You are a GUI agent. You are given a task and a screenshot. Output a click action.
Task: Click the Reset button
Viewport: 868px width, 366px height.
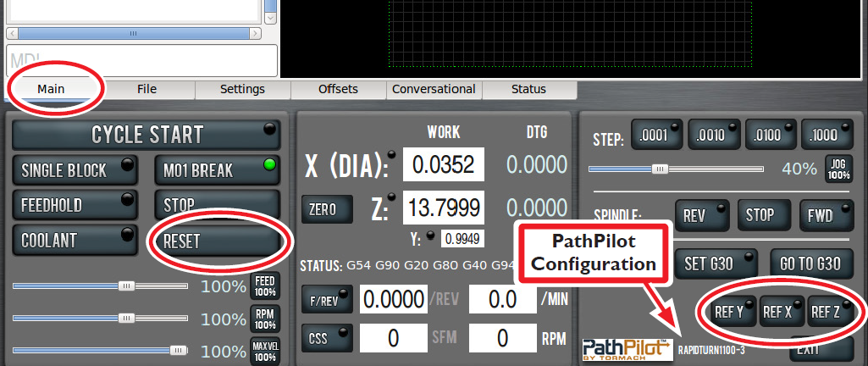click(217, 241)
